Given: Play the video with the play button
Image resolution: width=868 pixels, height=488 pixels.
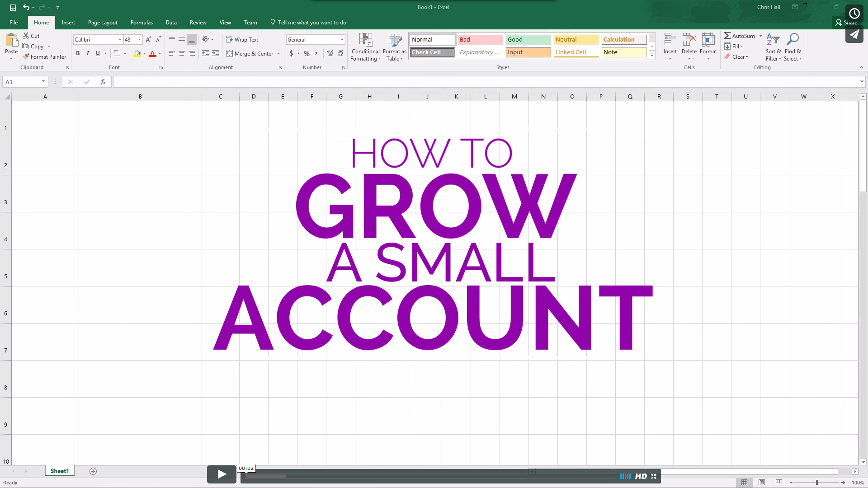Looking at the screenshot, I should point(222,474).
